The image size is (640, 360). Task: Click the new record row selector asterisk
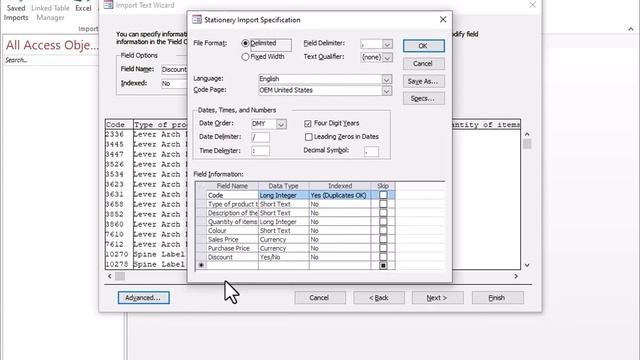coord(201,265)
